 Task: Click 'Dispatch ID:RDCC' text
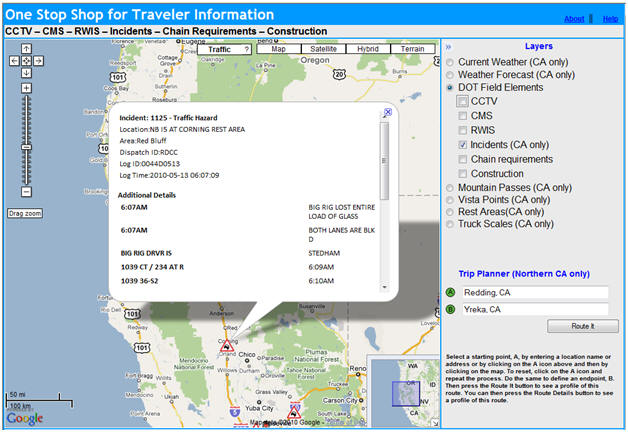(149, 153)
